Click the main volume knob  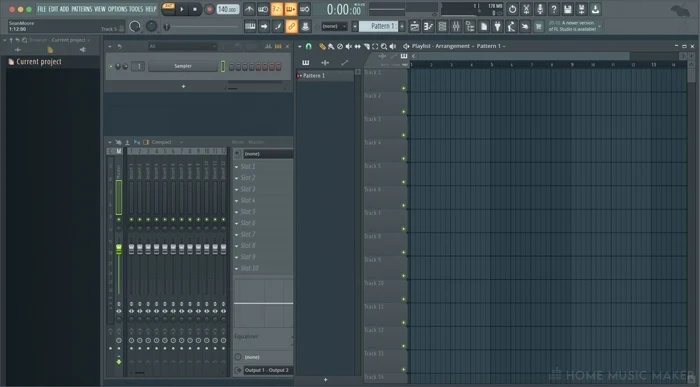[135, 26]
